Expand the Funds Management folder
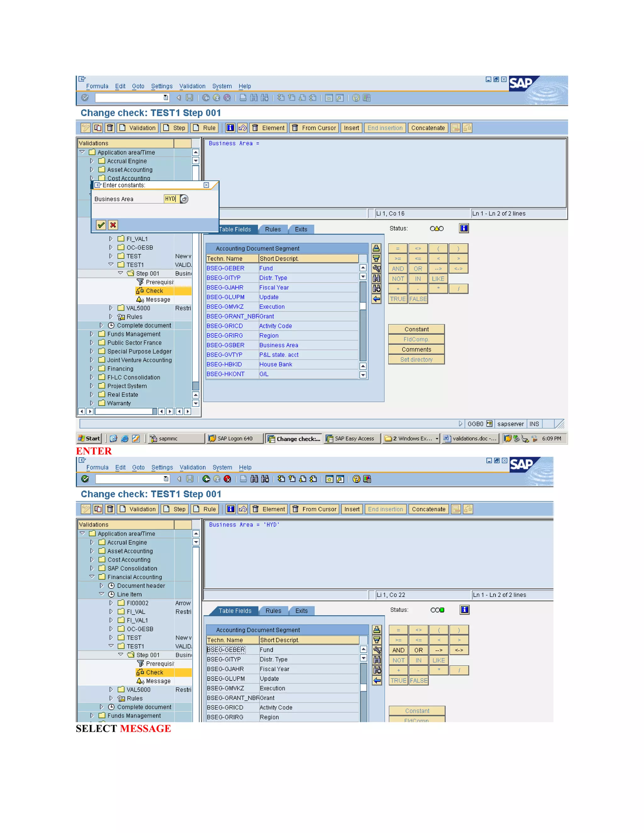644x833 pixels. [x=92, y=334]
